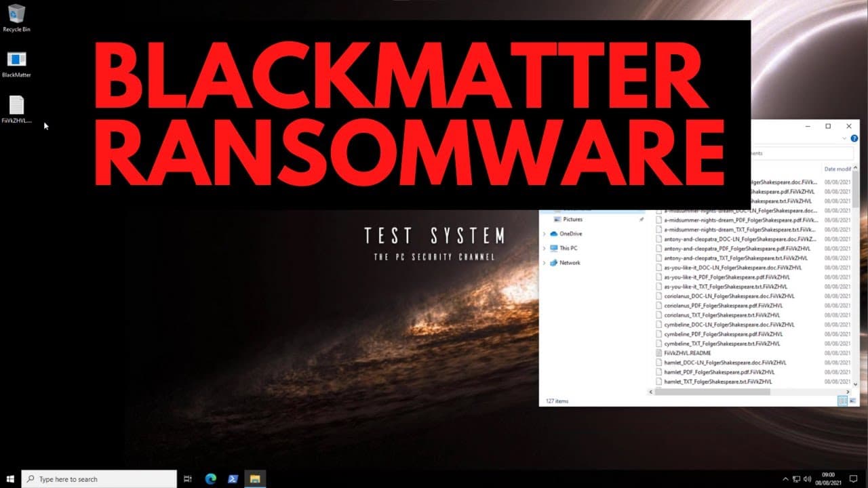Sort by the Date modified column header
This screenshot has height=488, width=868.
[x=837, y=169]
